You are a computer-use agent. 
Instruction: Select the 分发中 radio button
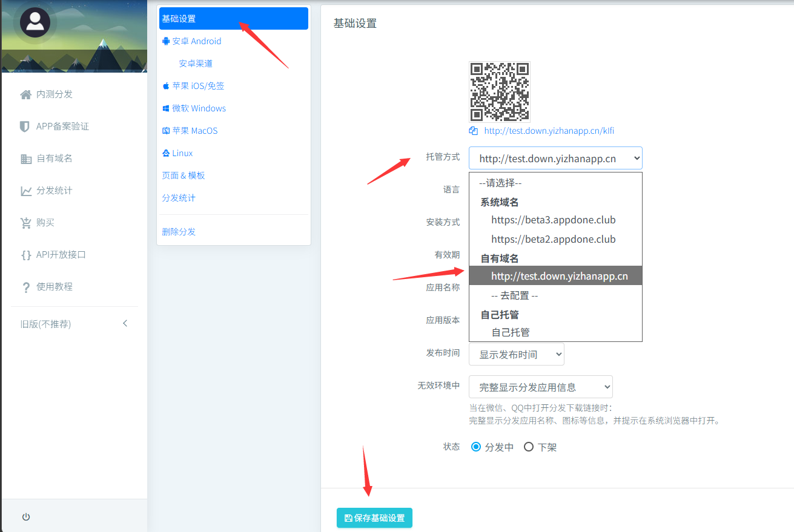click(x=476, y=447)
